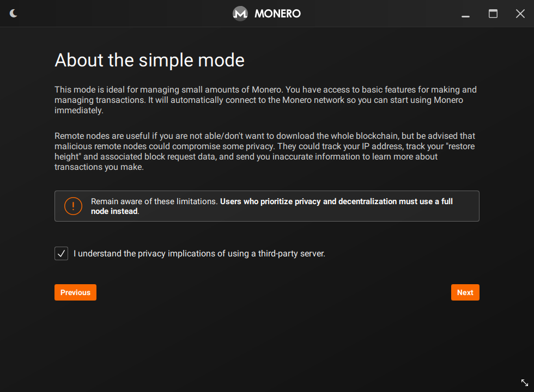Toggle the moon icon for light theme
The height and width of the screenshot is (392, 534).
[x=14, y=14]
